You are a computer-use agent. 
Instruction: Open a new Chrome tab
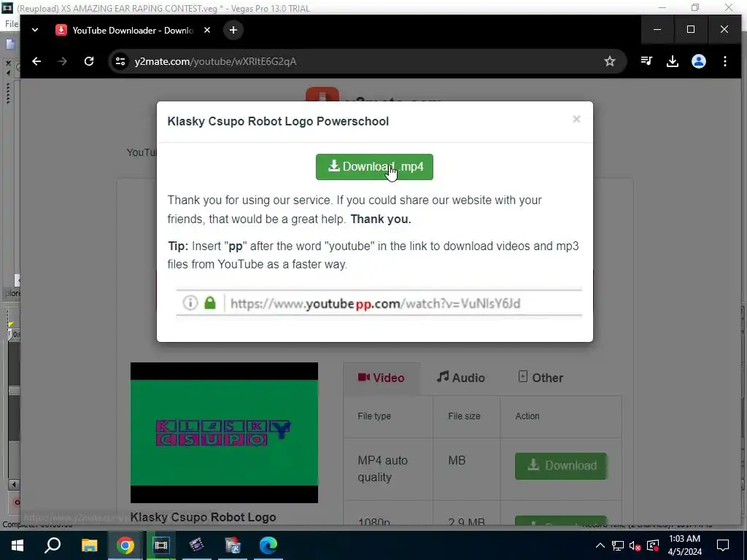[x=233, y=30]
